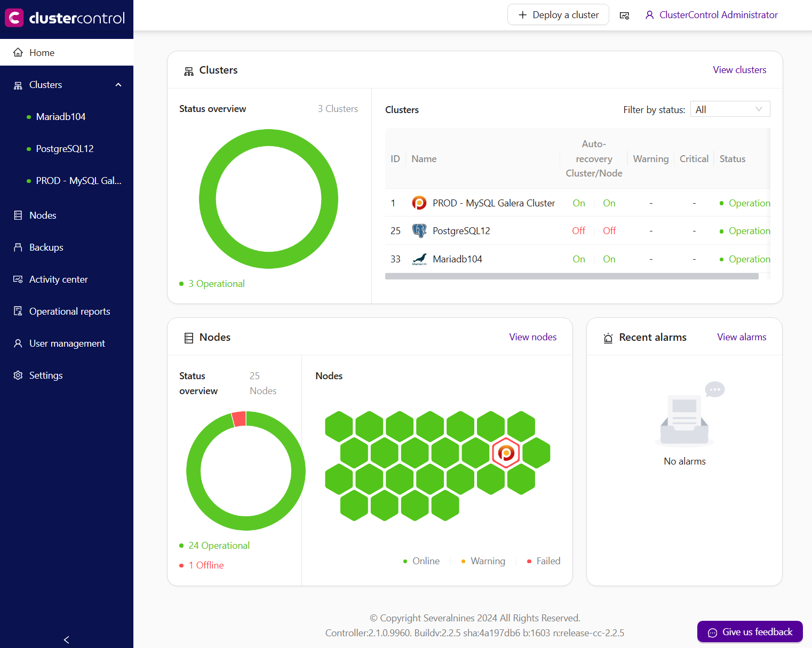Collapse the Clusters menu chevron
This screenshot has height=648, width=812.
(x=118, y=85)
